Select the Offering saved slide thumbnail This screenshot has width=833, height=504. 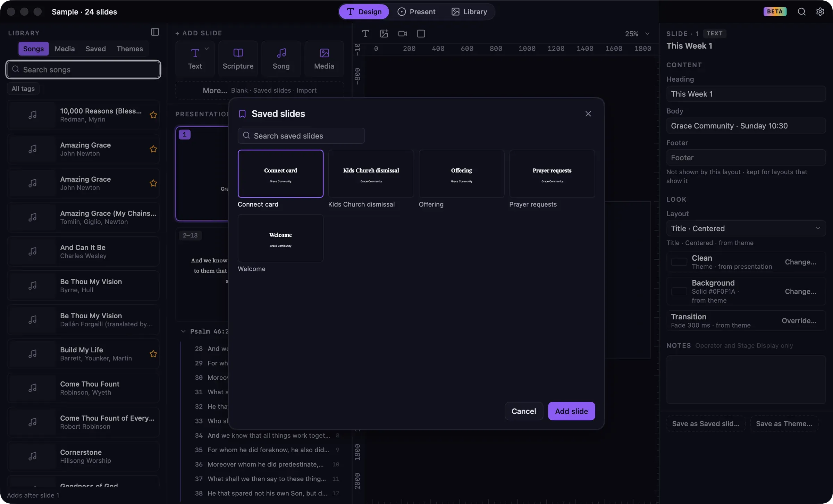coord(462,174)
